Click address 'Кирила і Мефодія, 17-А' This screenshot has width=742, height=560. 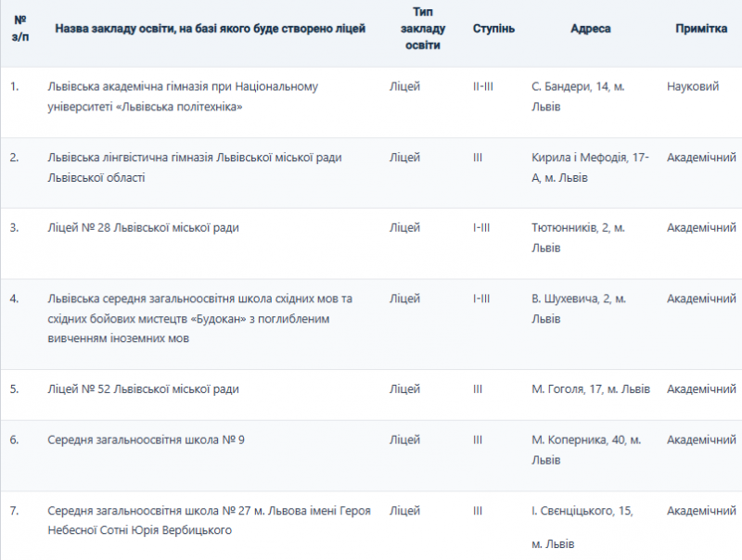tap(590, 167)
